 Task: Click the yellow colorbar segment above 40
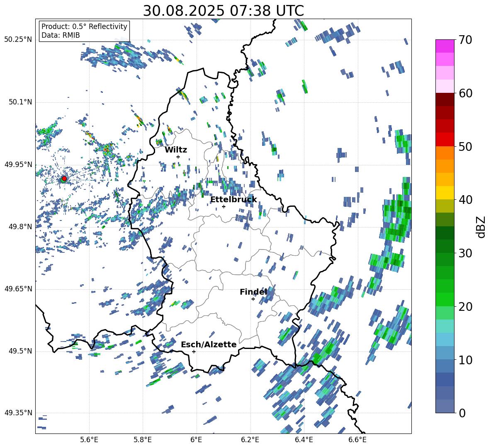coord(445,193)
